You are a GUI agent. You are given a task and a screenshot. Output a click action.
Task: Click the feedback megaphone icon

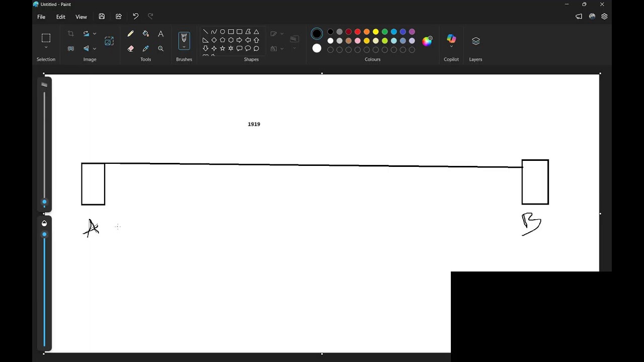(x=579, y=17)
